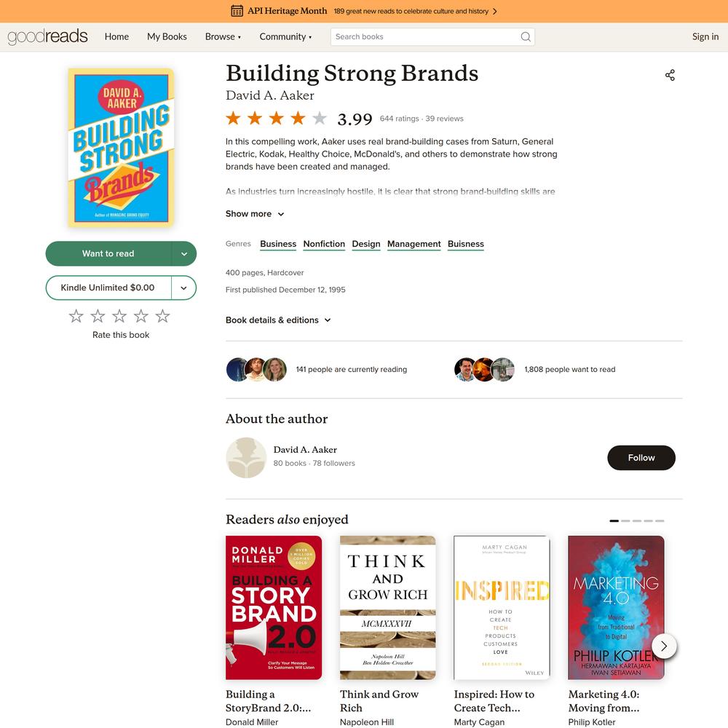Screen dimensions: 728x728
Task: Click the share icon beside the book title
Action: click(670, 75)
